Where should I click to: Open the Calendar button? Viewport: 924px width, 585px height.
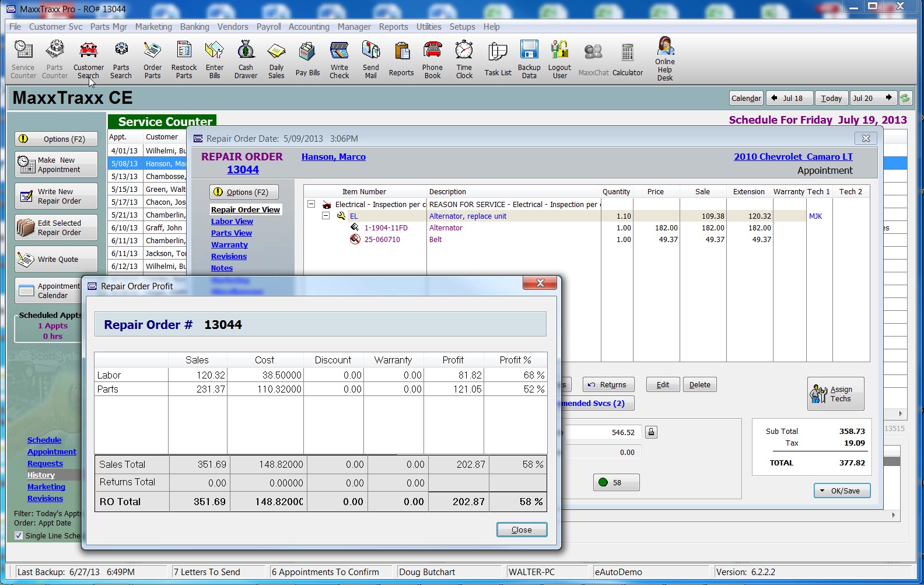(747, 98)
